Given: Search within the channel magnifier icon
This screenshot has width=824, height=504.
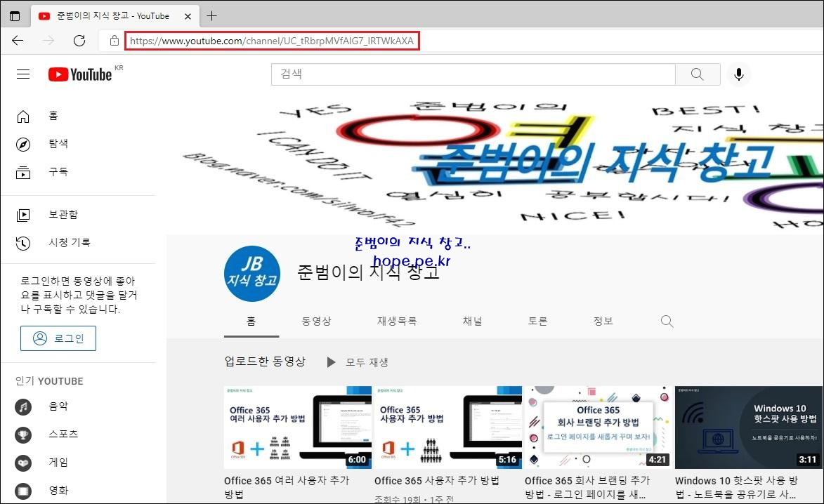Looking at the screenshot, I should 667,321.
